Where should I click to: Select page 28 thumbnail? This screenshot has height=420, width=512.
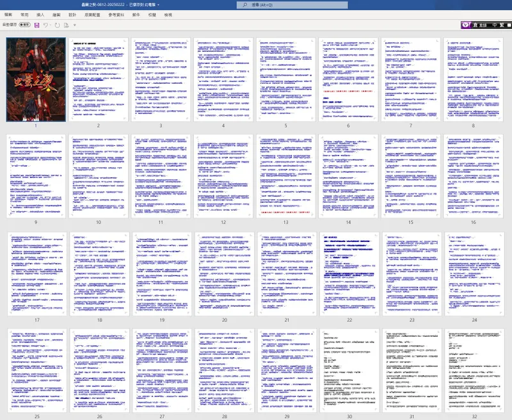[225, 371]
